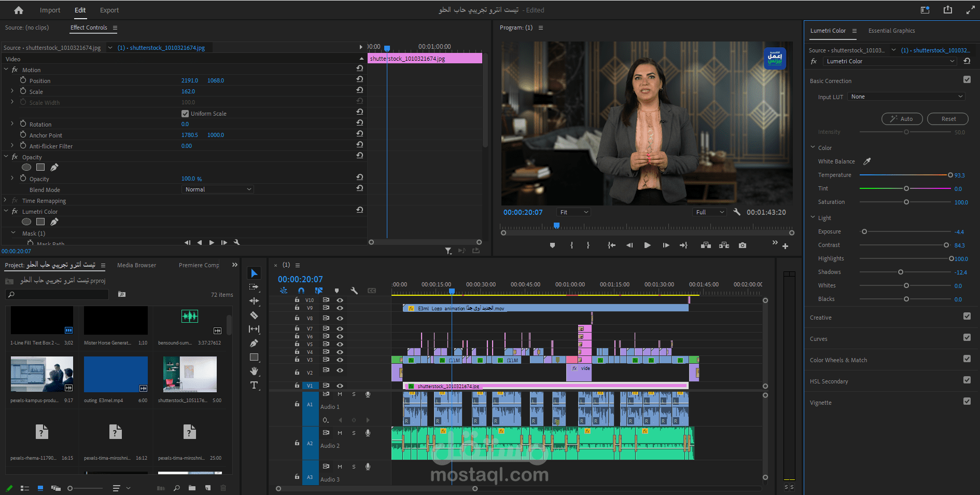Toggle animation stopwatch for Scale

[23, 91]
